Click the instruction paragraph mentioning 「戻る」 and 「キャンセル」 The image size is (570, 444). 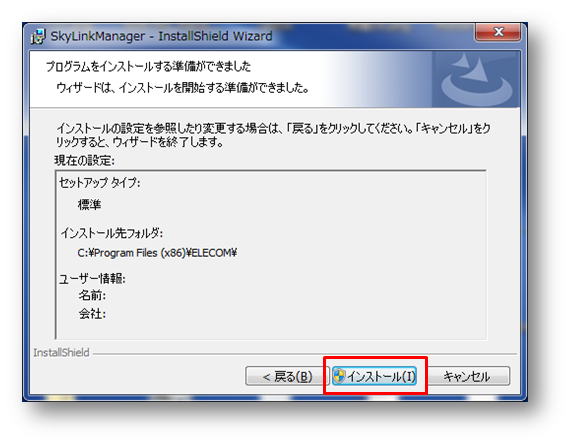pyautogui.click(x=273, y=135)
